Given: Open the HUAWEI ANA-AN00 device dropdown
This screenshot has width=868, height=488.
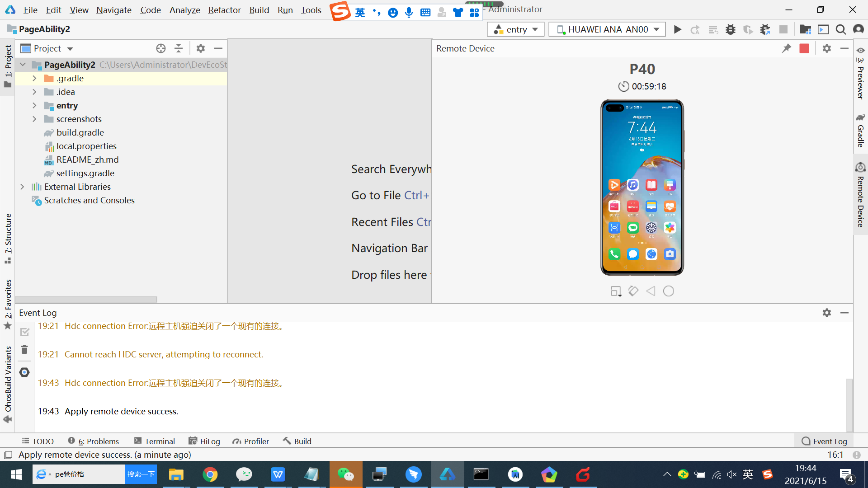Looking at the screenshot, I should [x=607, y=29].
